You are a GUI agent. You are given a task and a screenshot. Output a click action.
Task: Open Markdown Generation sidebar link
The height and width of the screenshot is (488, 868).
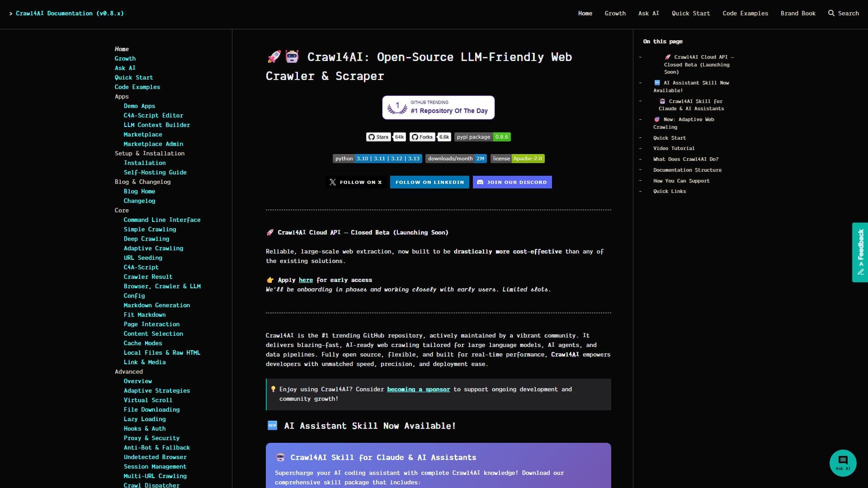coord(157,305)
